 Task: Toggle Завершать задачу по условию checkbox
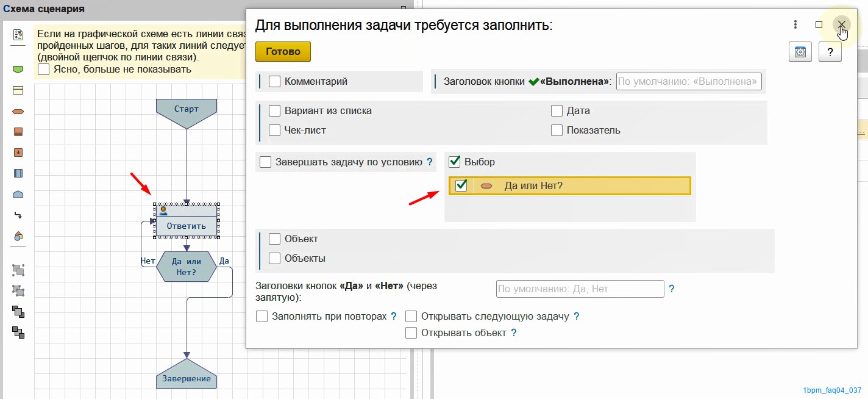point(265,162)
